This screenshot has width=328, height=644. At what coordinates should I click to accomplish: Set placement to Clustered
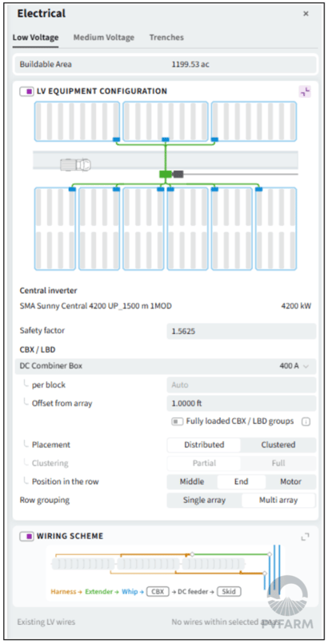(x=278, y=445)
